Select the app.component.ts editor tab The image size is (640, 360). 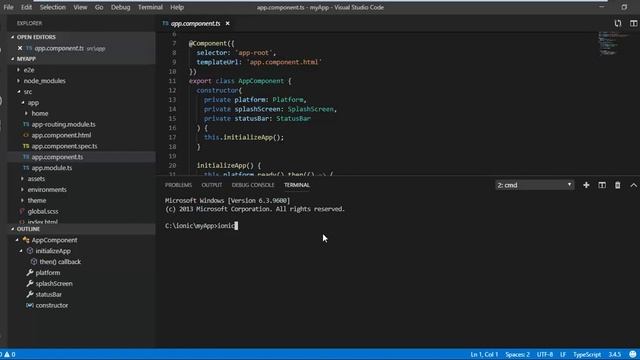pos(196,24)
